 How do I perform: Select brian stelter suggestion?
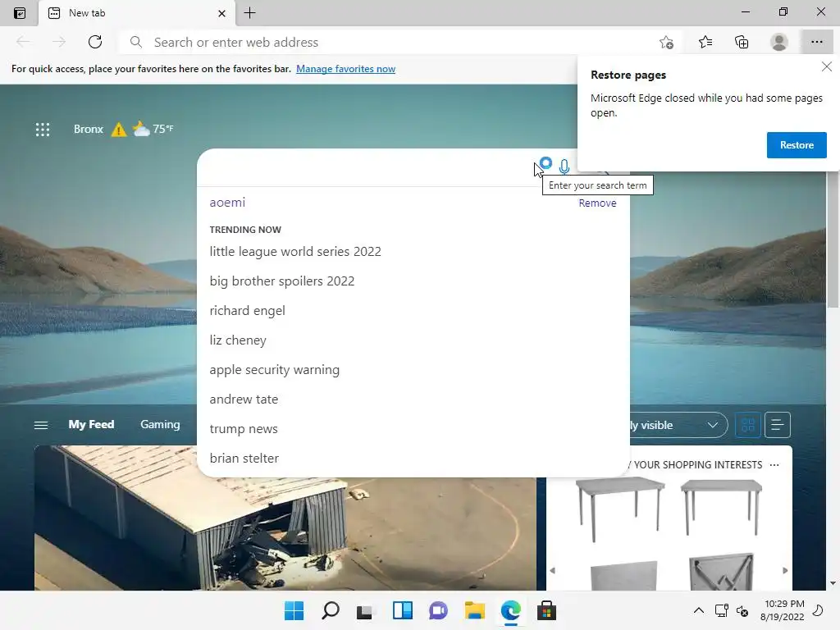coord(244,458)
